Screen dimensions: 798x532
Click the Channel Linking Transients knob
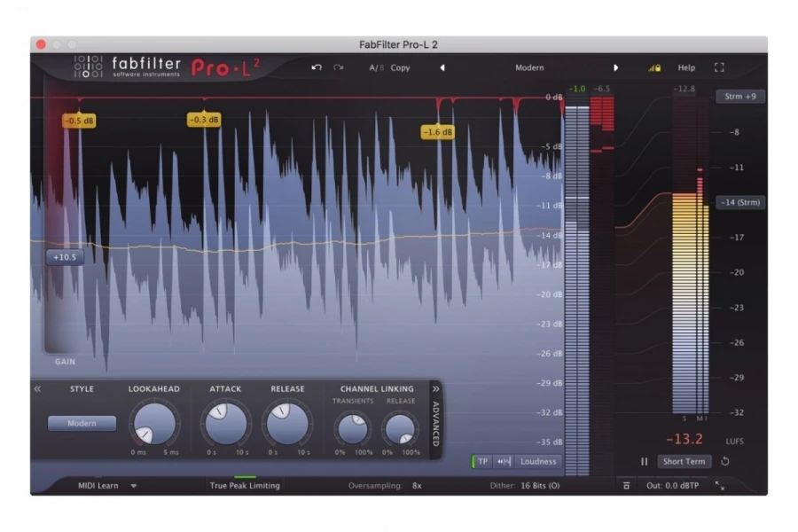353,428
